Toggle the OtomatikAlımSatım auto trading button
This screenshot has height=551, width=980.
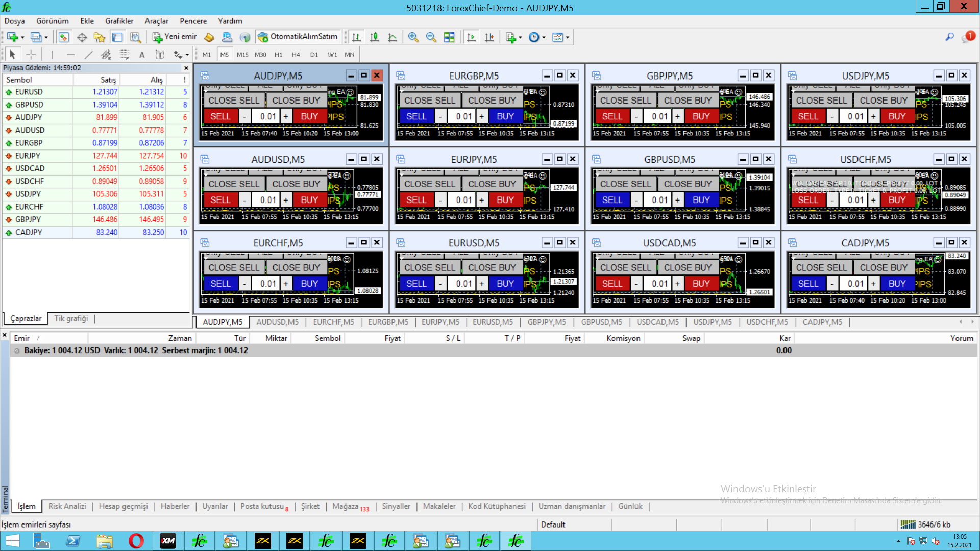coord(298,37)
